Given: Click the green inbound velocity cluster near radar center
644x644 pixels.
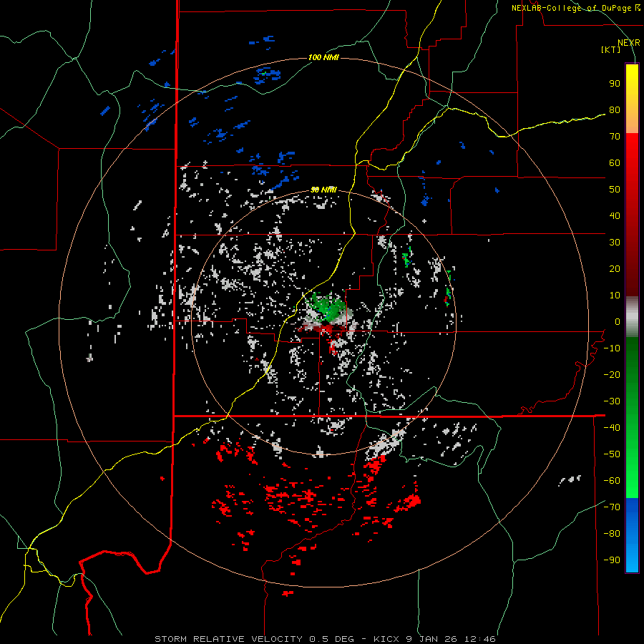Looking at the screenshot, I should (327, 306).
